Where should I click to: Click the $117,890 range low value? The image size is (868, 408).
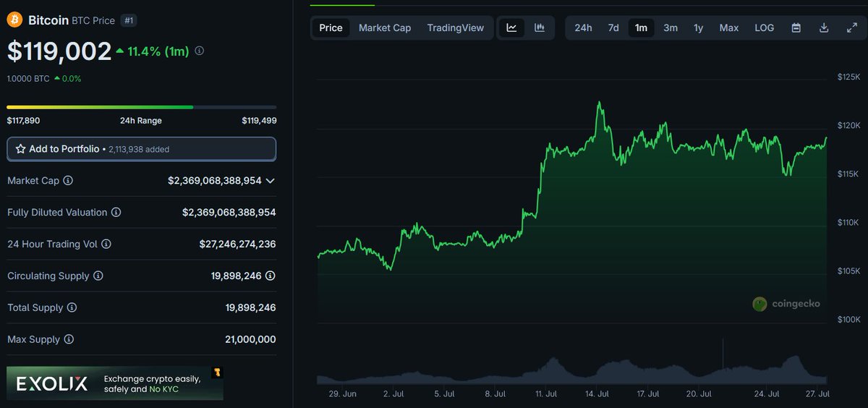click(x=23, y=121)
